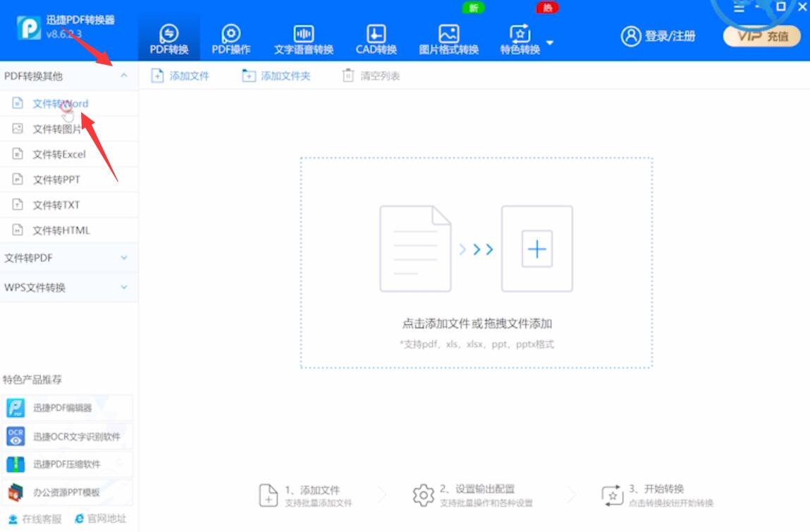Select 文件转TXT in sidebar

coord(69,204)
